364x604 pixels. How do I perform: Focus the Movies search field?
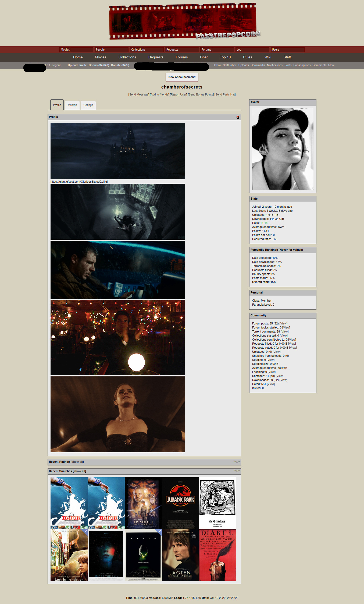[76, 50]
